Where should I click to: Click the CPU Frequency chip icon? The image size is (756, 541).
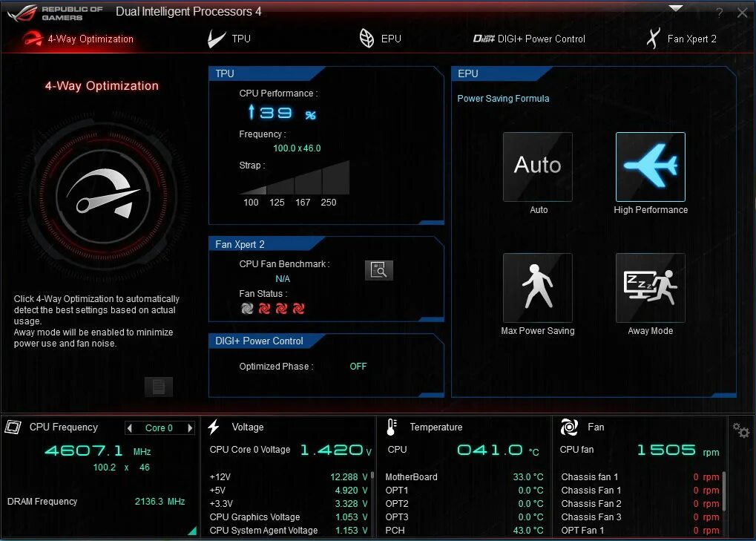[x=13, y=427]
